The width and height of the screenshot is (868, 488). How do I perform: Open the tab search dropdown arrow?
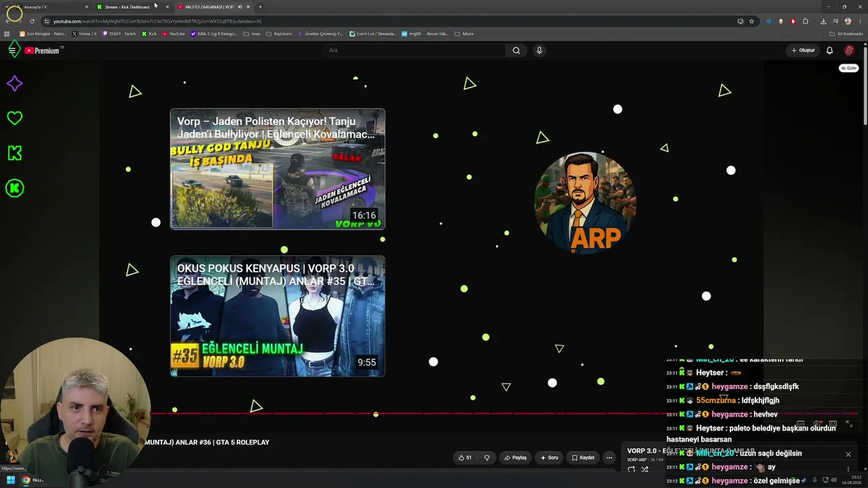7,7
